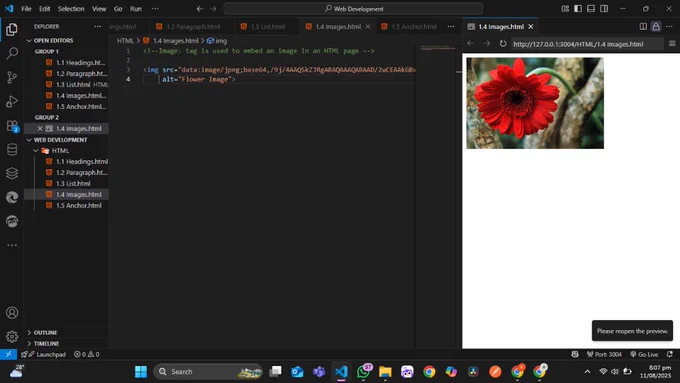Viewport: 680px width, 383px height.
Task: Switch to the 1.2 Paragraph.html tab
Action: point(193,26)
